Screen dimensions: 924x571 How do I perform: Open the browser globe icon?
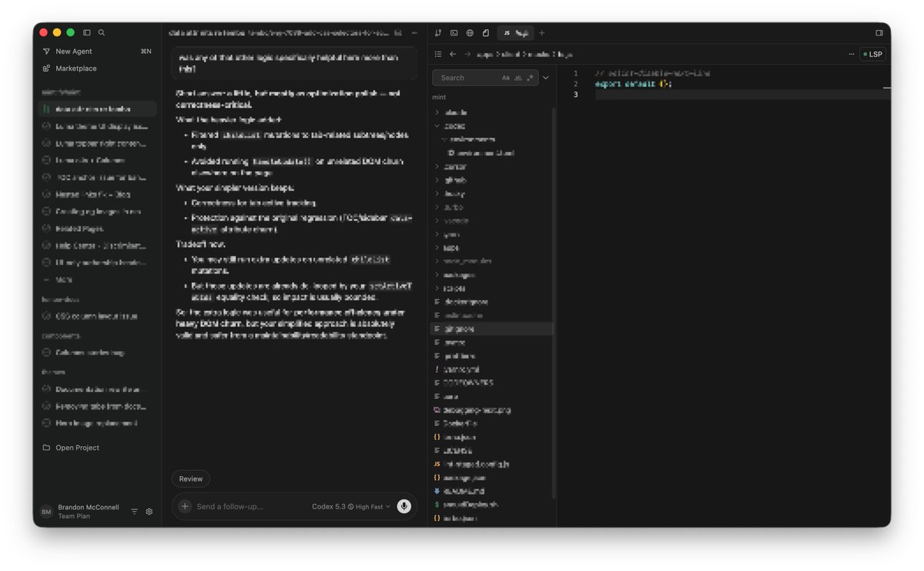pos(470,33)
